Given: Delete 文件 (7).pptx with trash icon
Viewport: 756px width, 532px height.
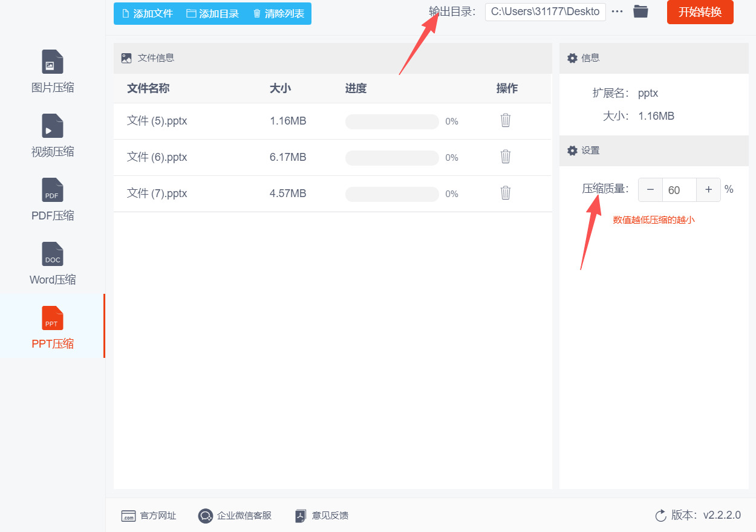Looking at the screenshot, I should pyautogui.click(x=506, y=193).
